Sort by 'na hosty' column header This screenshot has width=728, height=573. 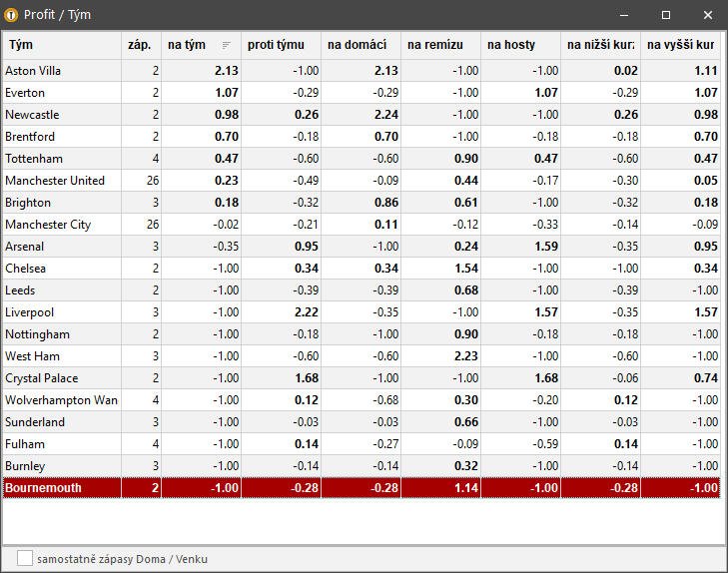[519, 45]
